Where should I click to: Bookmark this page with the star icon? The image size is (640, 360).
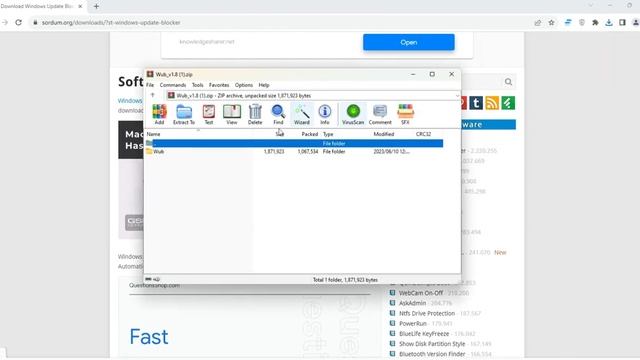pyautogui.click(x=551, y=22)
